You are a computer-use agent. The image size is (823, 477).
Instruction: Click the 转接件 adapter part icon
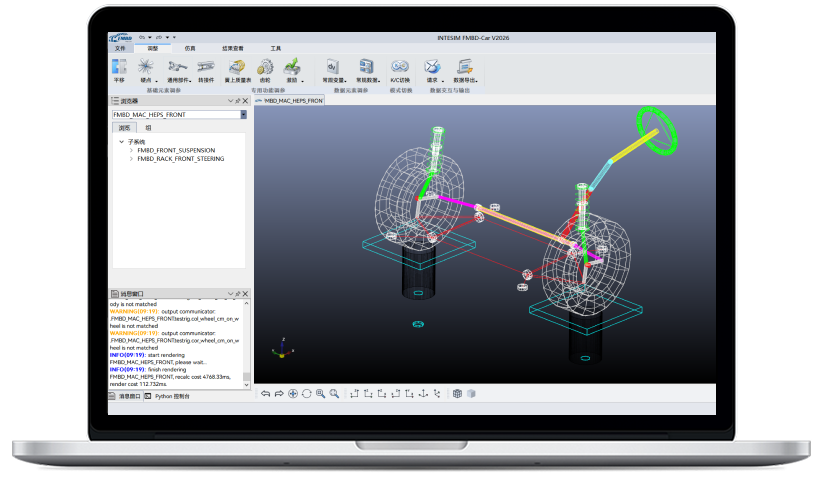pyautogui.click(x=206, y=70)
